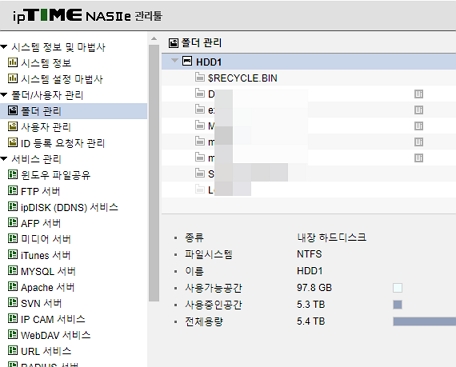Click the URL 서비스 icon
Image resolution: width=456 pixels, height=367 pixels.
click(x=13, y=350)
